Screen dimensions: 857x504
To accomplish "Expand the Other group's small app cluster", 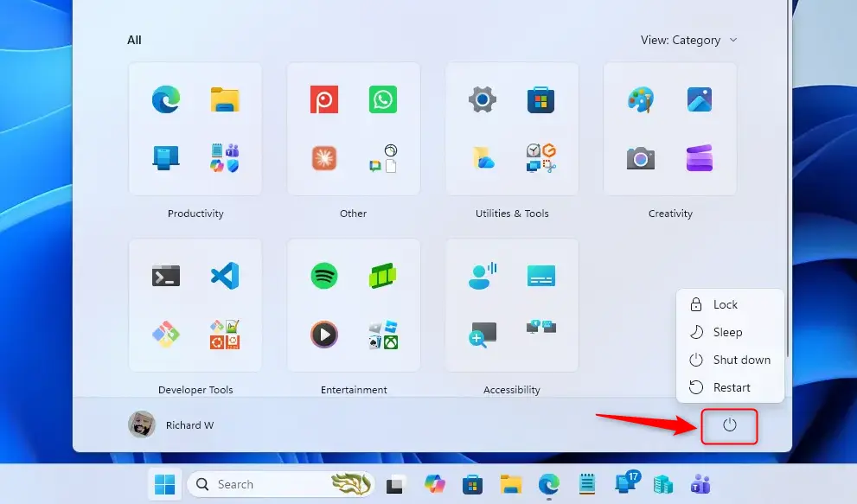I will [383, 158].
